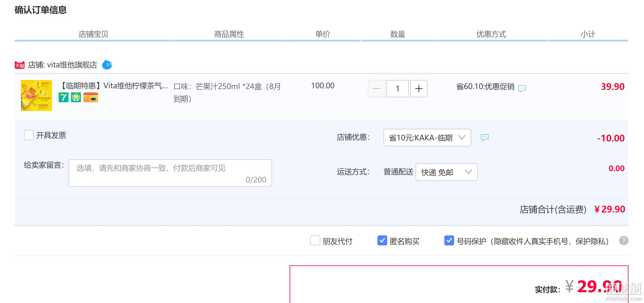Click the 单价 column header
644x303 pixels.
point(323,34)
